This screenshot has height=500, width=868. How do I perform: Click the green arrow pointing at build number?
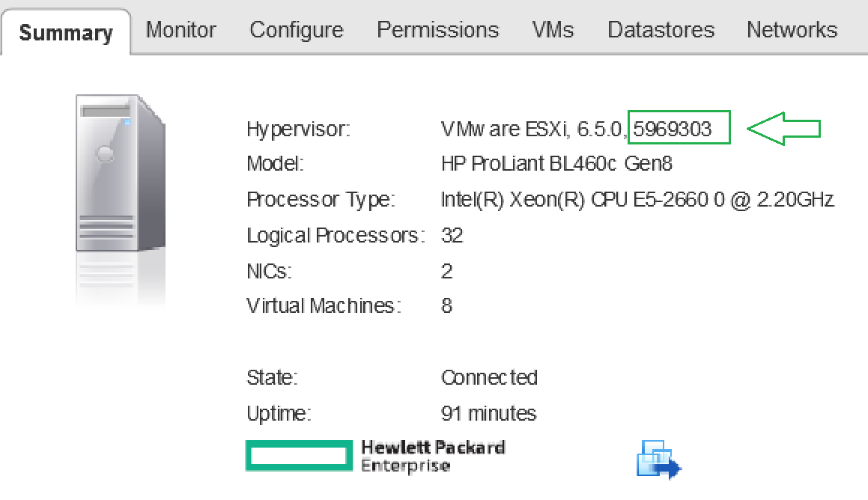point(784,129)
